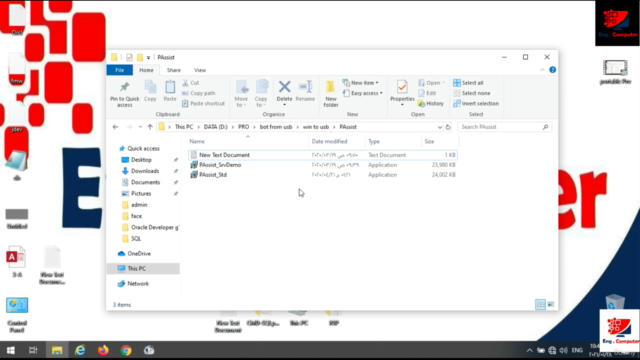Click 'win to usb' breadcrumb
The image size is (640, 360).
tap(316, 127)
